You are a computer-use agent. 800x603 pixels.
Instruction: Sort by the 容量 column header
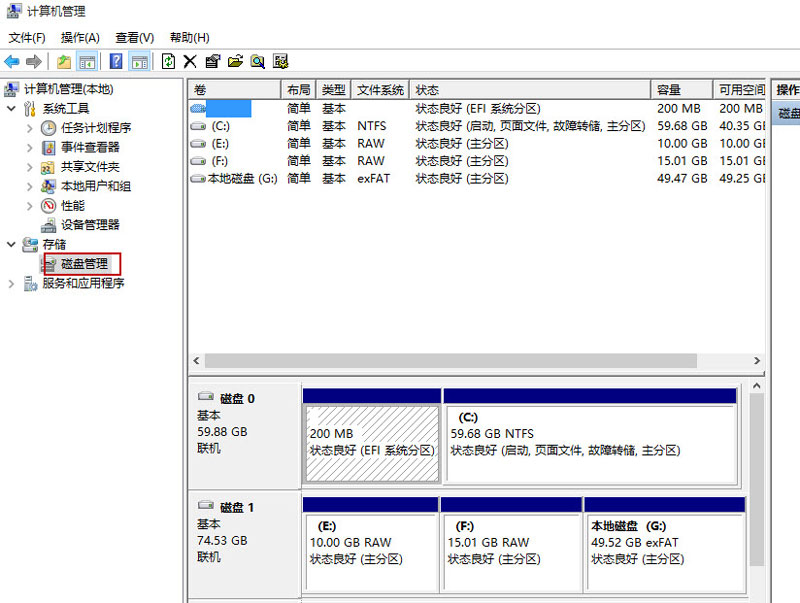pyautogui.click(x=682, y=90)
